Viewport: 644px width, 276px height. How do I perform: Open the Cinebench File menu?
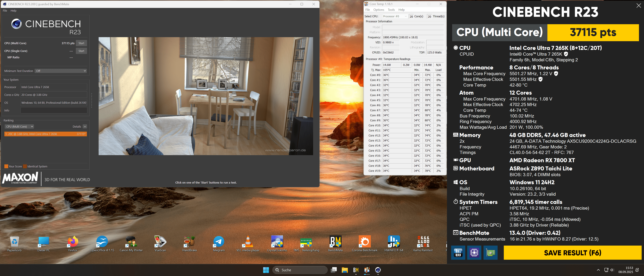[x=5, y=11]
